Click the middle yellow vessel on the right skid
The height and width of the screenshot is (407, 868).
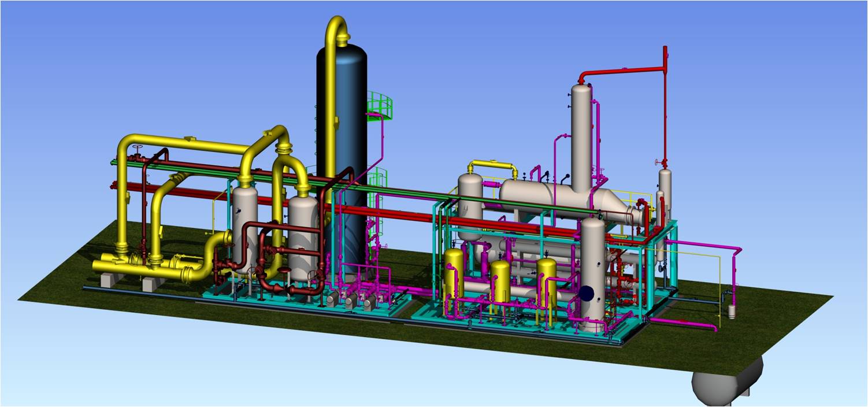coord(500,277)
